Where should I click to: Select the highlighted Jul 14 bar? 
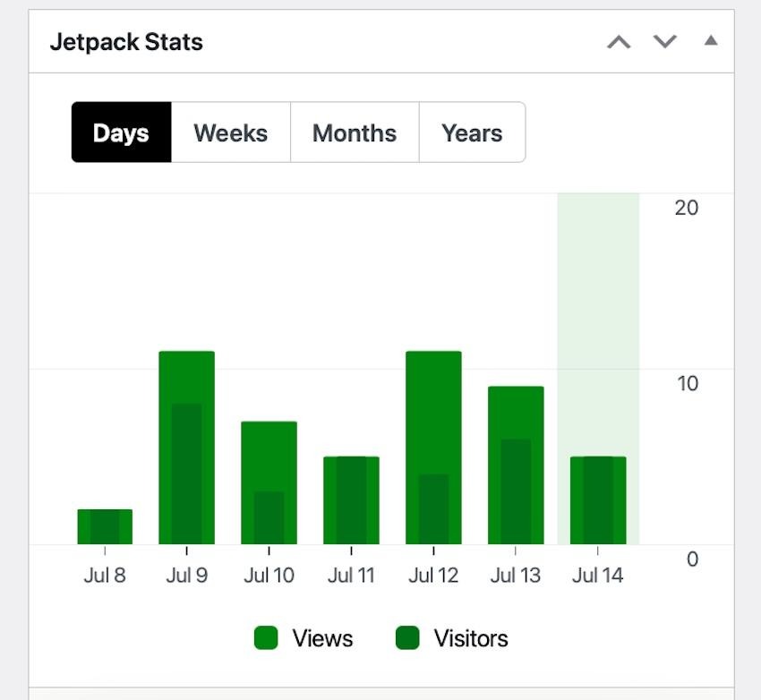(598, 500)
